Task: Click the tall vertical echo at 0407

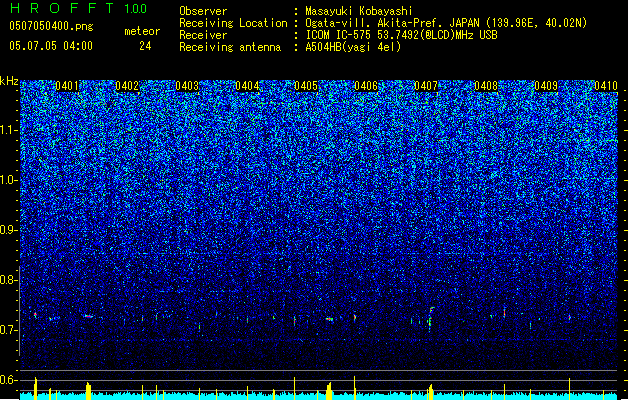Action: pos(430,319)
